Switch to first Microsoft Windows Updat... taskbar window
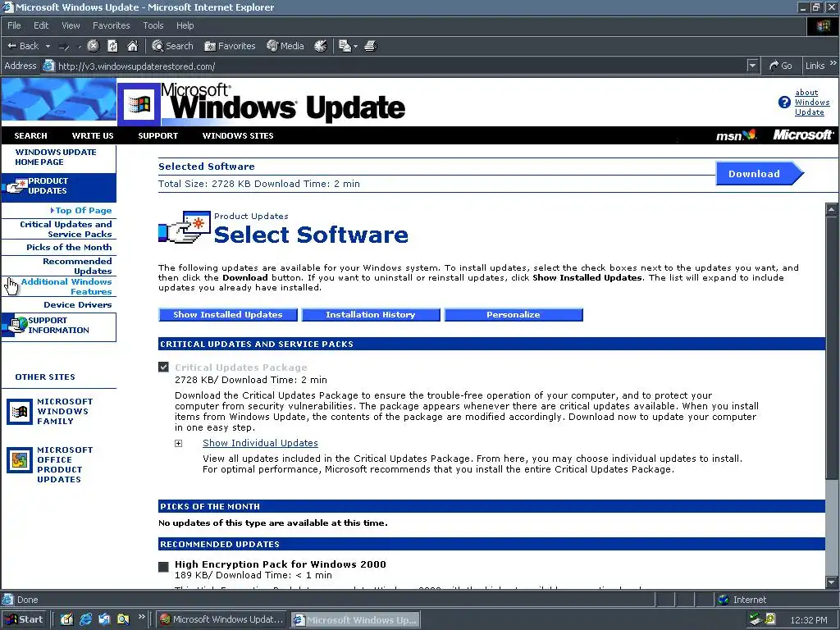The image size is (840, 630). [221, 619]
